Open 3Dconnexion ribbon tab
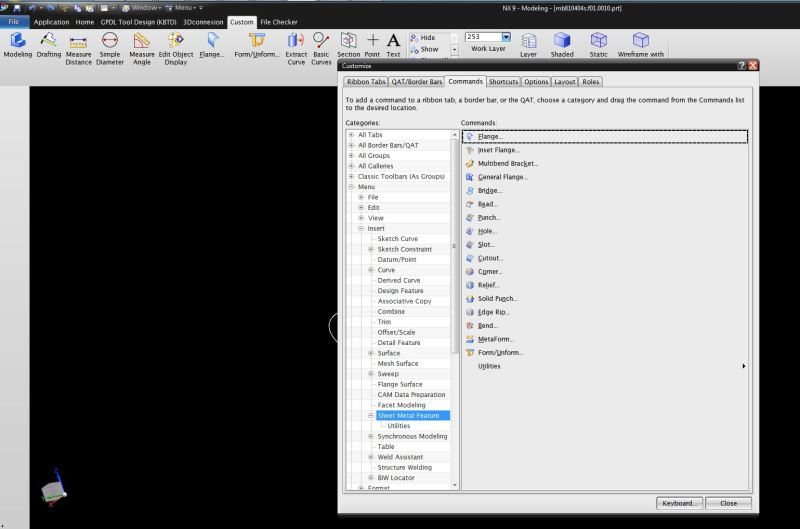This screenshot has width=800, height=529. [203, 22]
